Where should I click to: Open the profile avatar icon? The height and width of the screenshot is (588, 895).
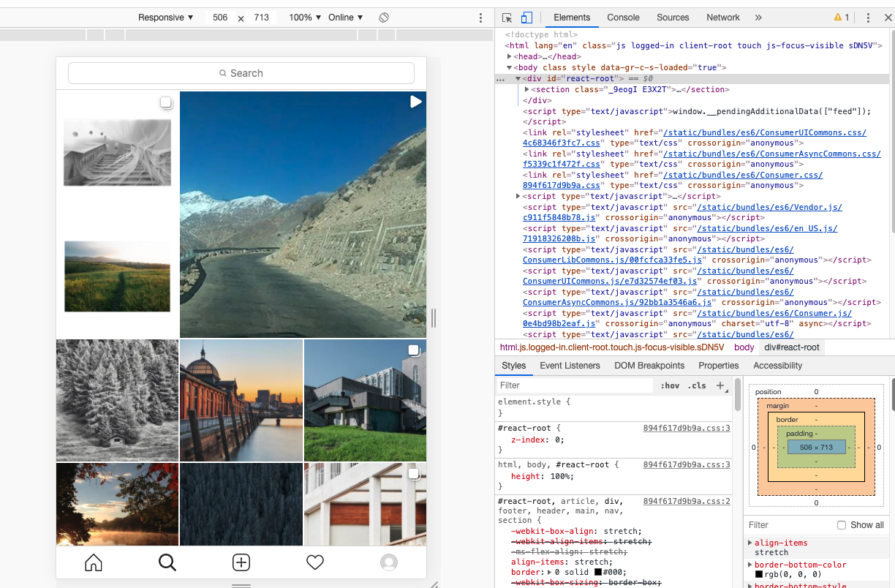click(x=389, y=562)
